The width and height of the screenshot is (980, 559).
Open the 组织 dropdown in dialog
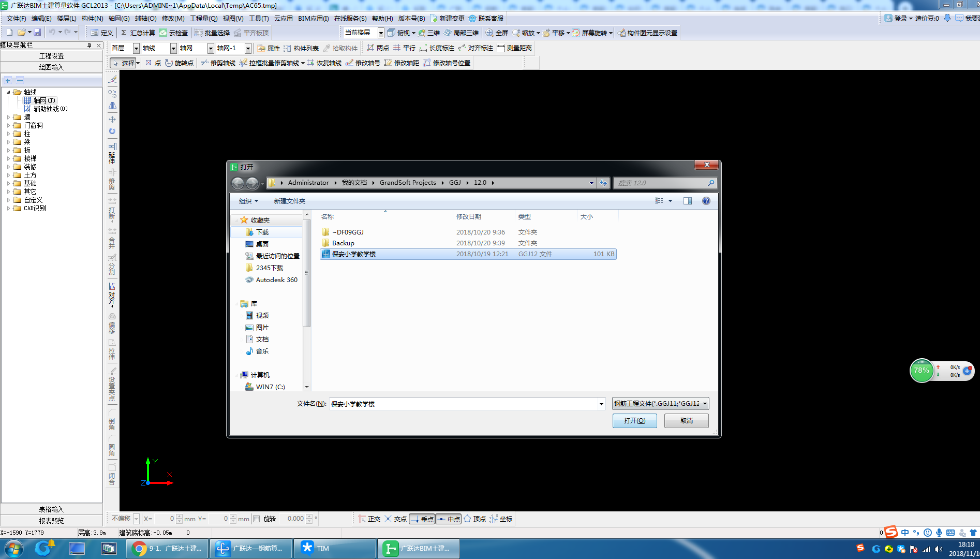point(248,201)
